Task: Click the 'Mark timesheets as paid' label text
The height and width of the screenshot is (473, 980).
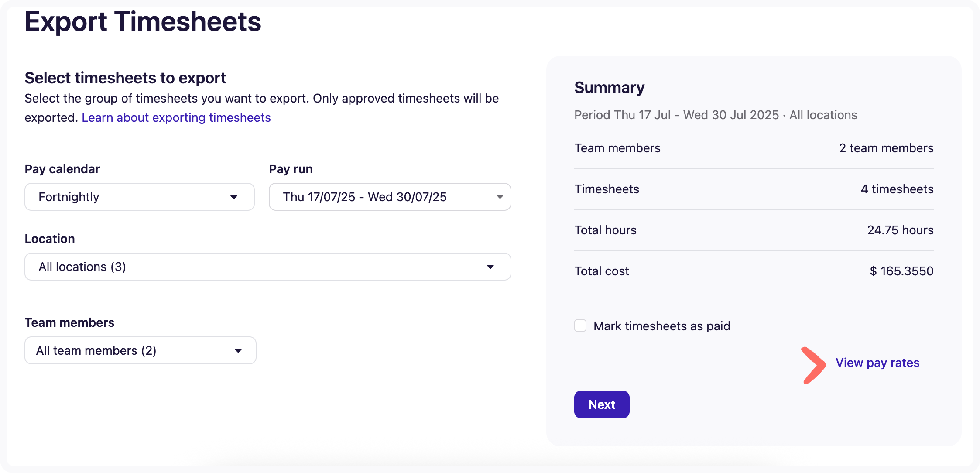Action: [661, 326]
